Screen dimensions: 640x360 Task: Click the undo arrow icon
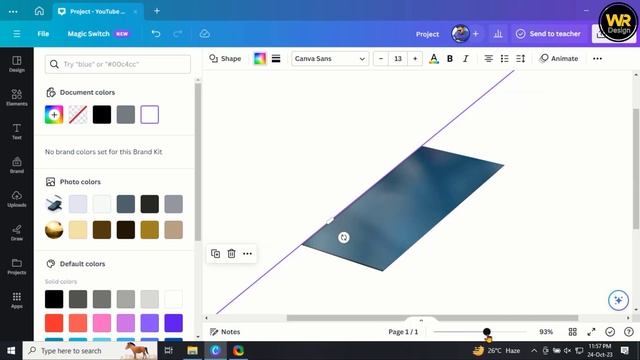[x=156, y=34]
